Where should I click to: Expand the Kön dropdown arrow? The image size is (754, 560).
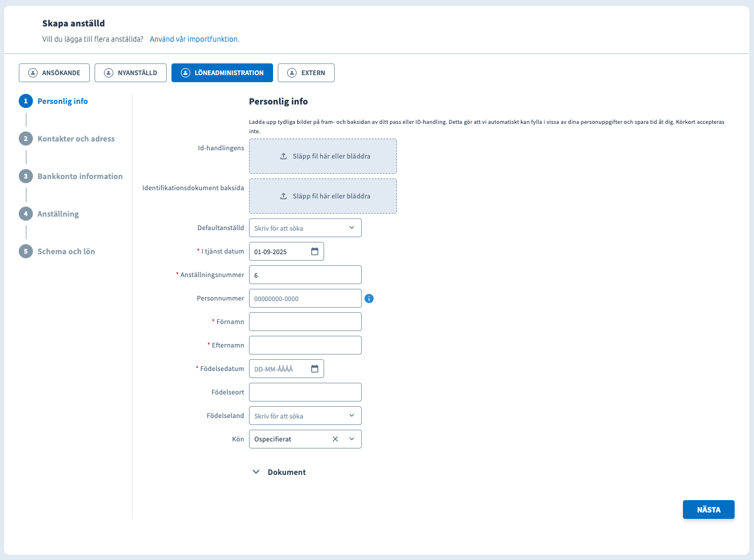(352, 439)
